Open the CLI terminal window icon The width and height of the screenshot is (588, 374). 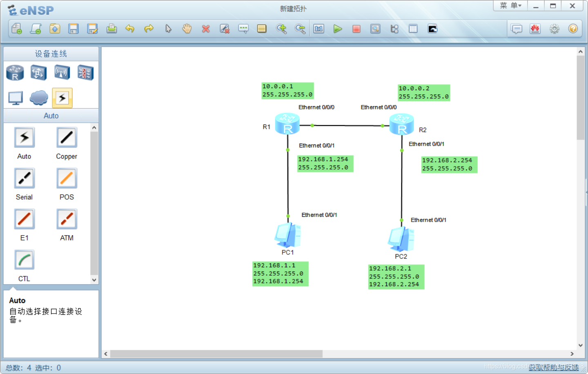tap(432, 29)
